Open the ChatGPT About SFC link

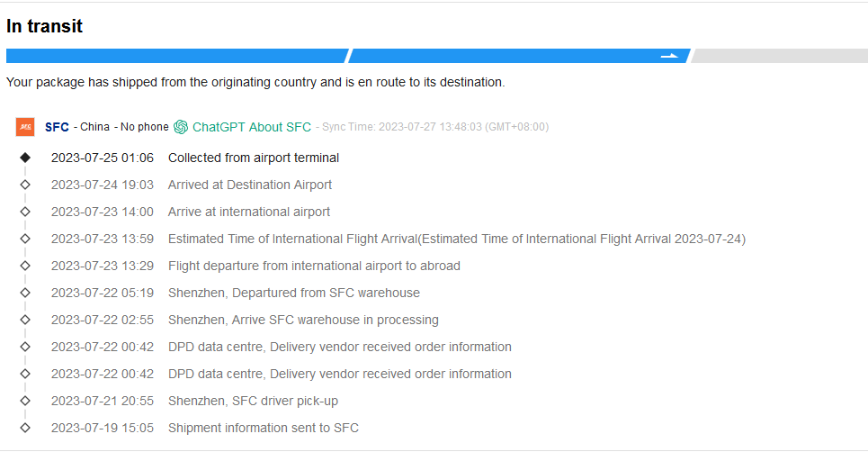coord(251,127)
